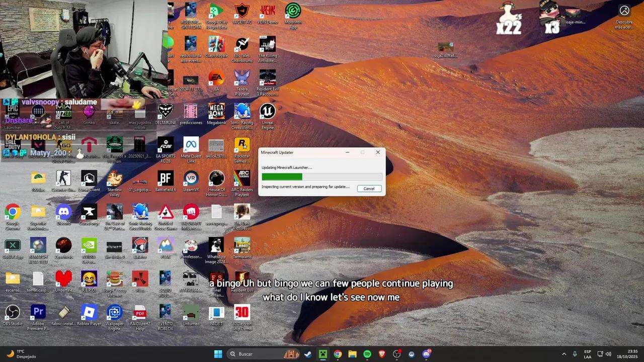Screen dimensions: 644x362
Task: Select the Wallpaper Engine desktop icon
Action: coord(115,313)
